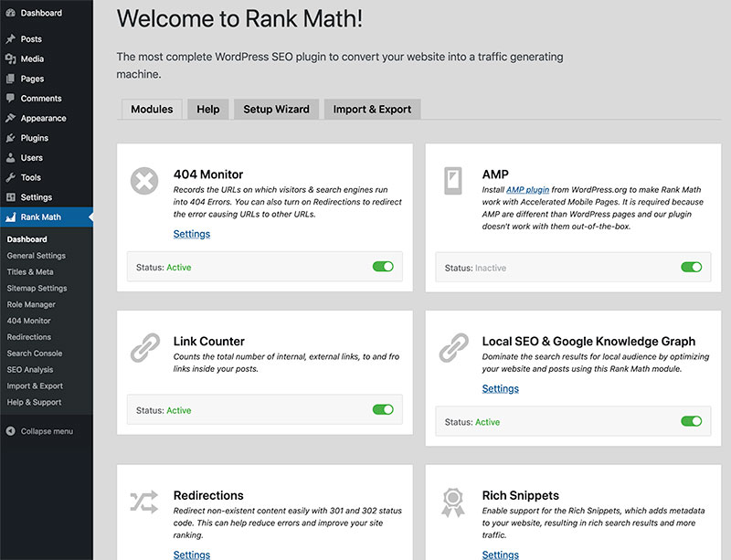Click the Media library icon
Image resolution: width=731 pixels, height=560 pixels.
pos(10,58)
